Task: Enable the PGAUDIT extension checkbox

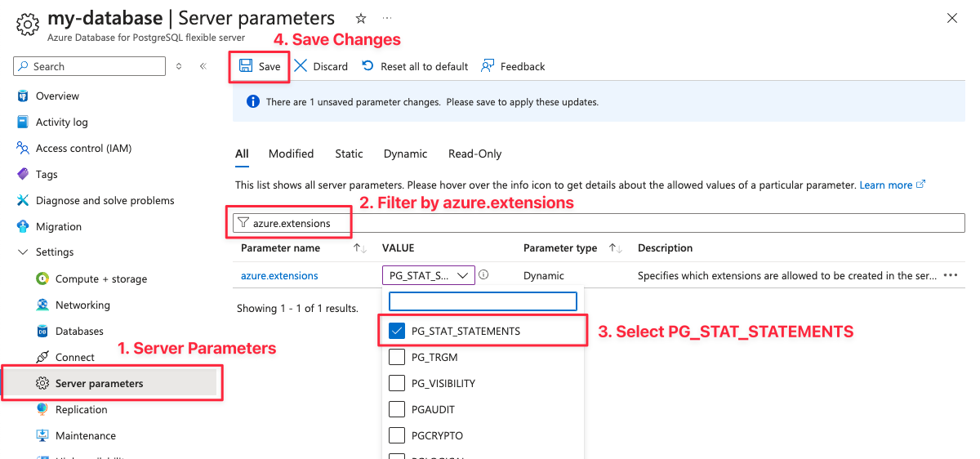Action: click(x=397, y=409)
